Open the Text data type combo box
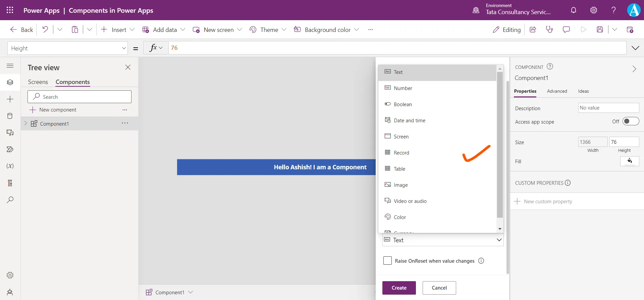Image resolution: width=644 pixels, height=300 pixels. pyautogui.click(x=443, y=240)
